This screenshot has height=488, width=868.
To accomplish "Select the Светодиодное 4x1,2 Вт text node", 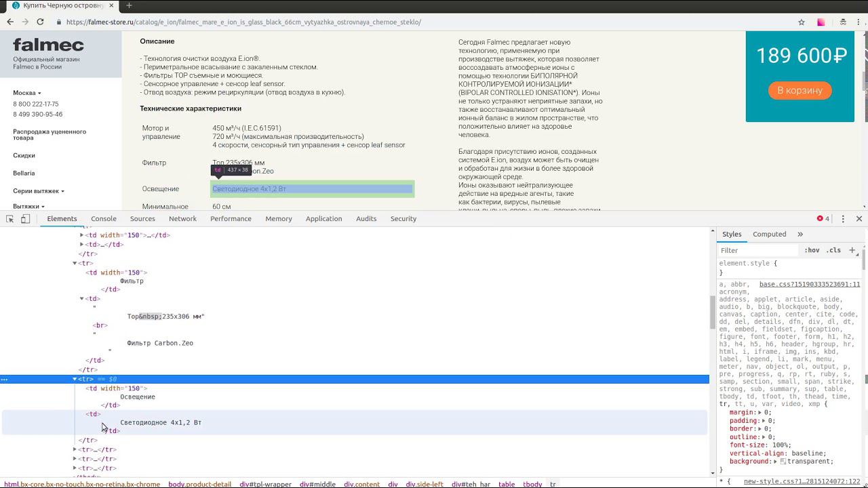I will [x=161, y=423].
